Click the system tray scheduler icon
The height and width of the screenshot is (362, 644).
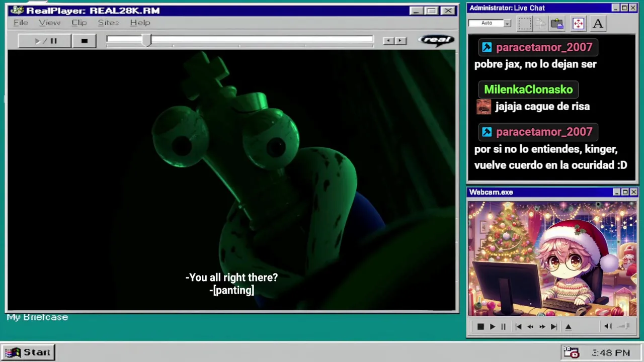click(571, 352)
